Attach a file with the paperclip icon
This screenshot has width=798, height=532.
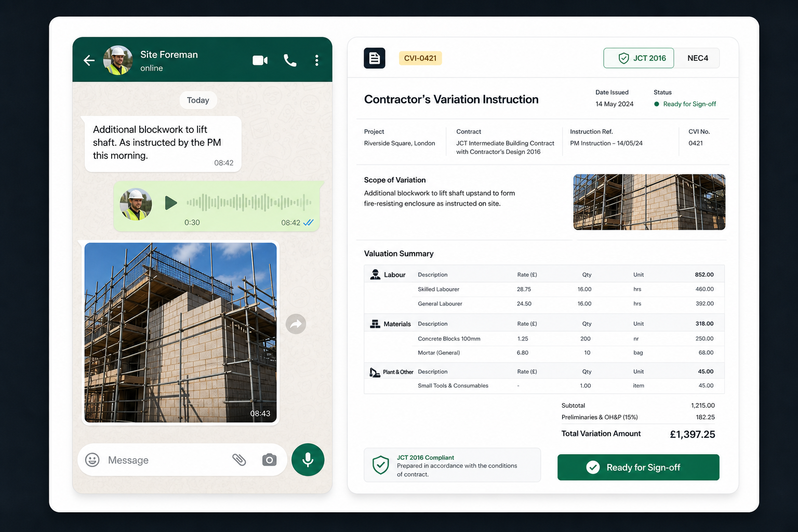tap(239, 460)
